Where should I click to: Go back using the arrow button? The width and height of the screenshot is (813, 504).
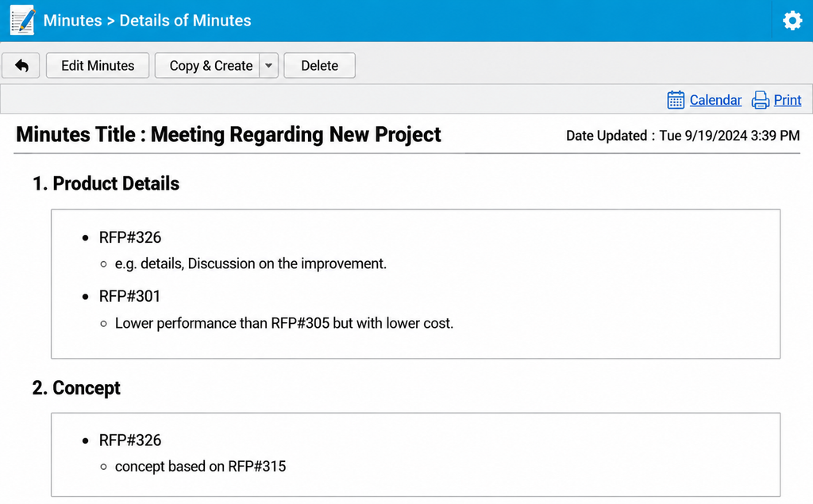[21, 66]
